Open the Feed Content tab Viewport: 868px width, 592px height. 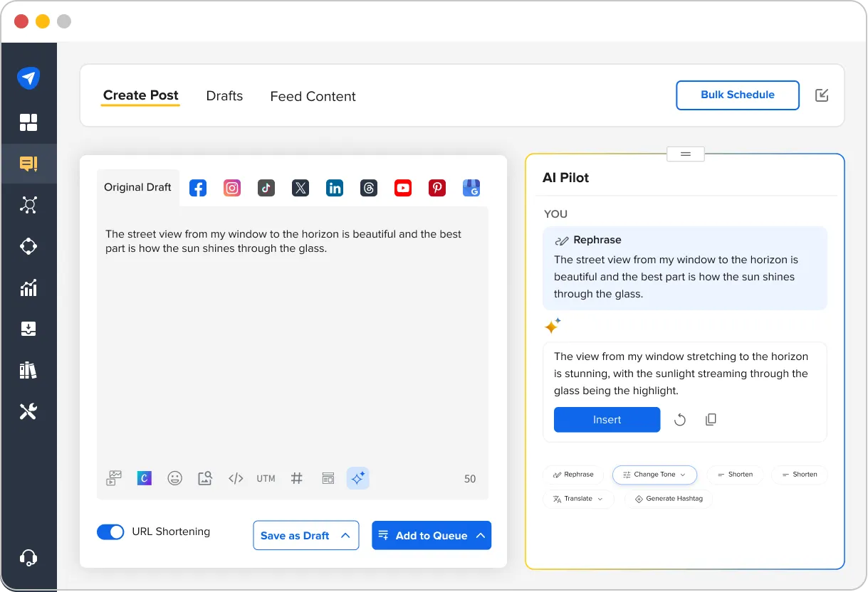(x=313, y=96)
